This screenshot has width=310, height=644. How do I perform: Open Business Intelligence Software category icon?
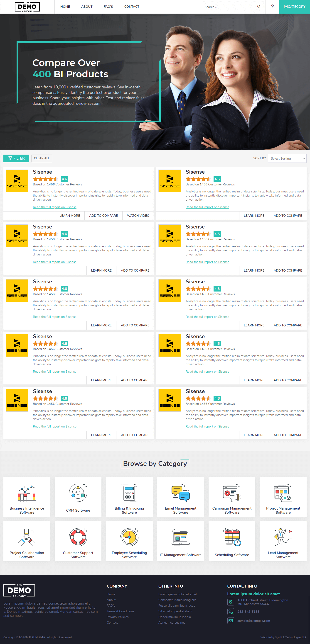(x=27, y=492)
